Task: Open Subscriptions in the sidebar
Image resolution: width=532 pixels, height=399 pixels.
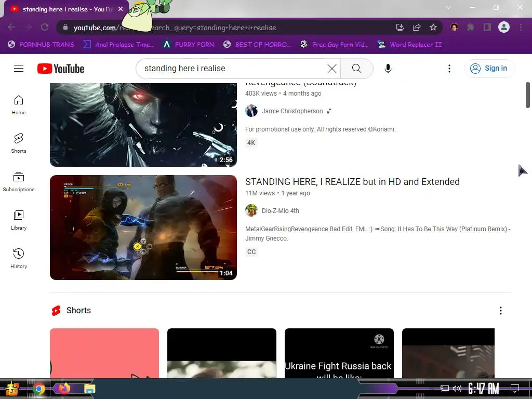Action: [19, 181]
